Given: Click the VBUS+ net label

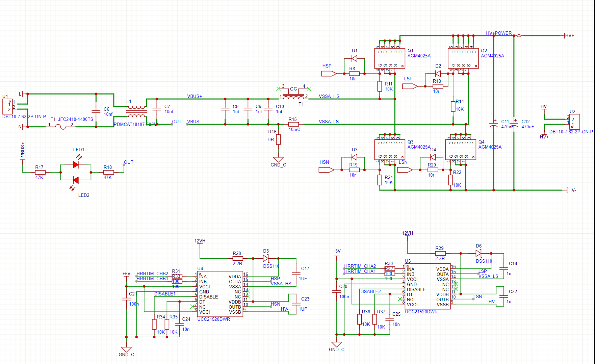Looking at the screenshot, I should click(195, 96).
